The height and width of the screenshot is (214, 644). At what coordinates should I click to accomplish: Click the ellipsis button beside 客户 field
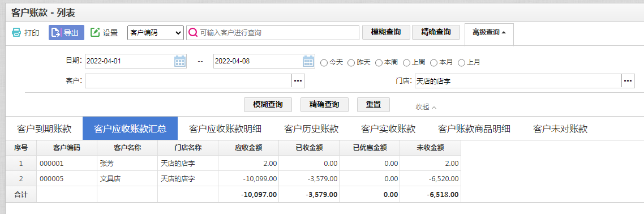click(299, 81)
